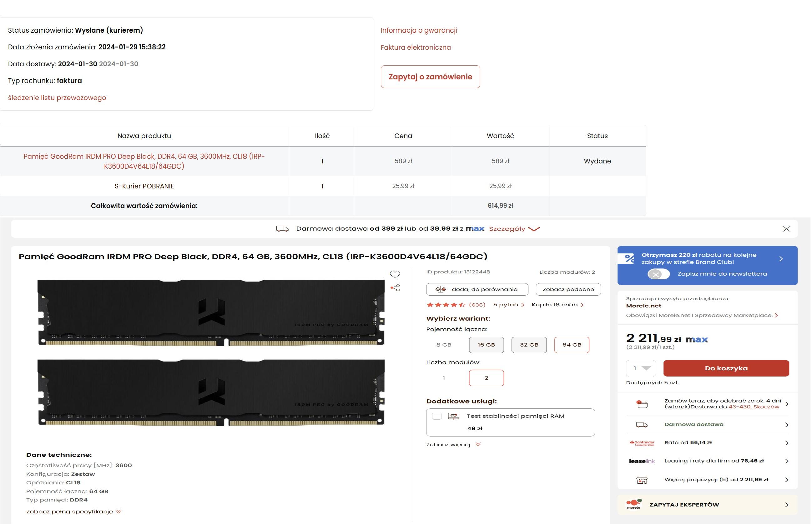The height and width of the screenshot is (524, 812).
Task: Select the 32 GB capacity variant
Action: click(529, 345)
